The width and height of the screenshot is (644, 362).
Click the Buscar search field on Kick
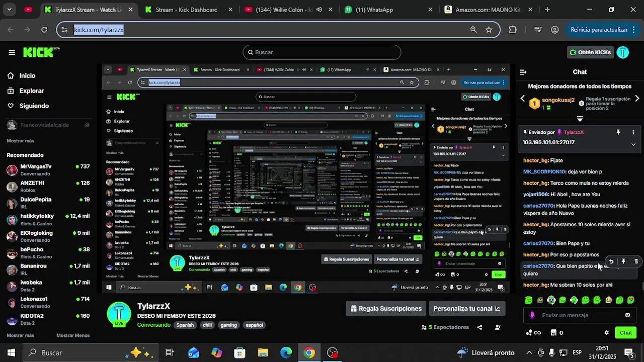322,52
